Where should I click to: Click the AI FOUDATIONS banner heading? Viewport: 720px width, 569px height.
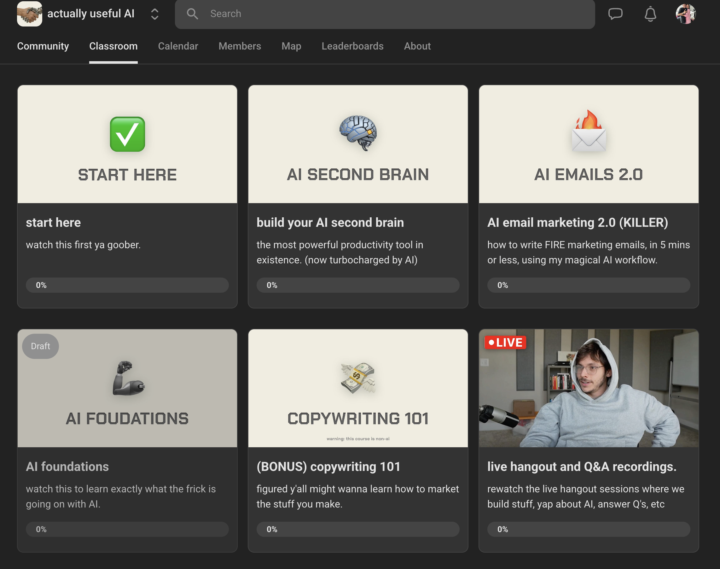pos(127,419)
